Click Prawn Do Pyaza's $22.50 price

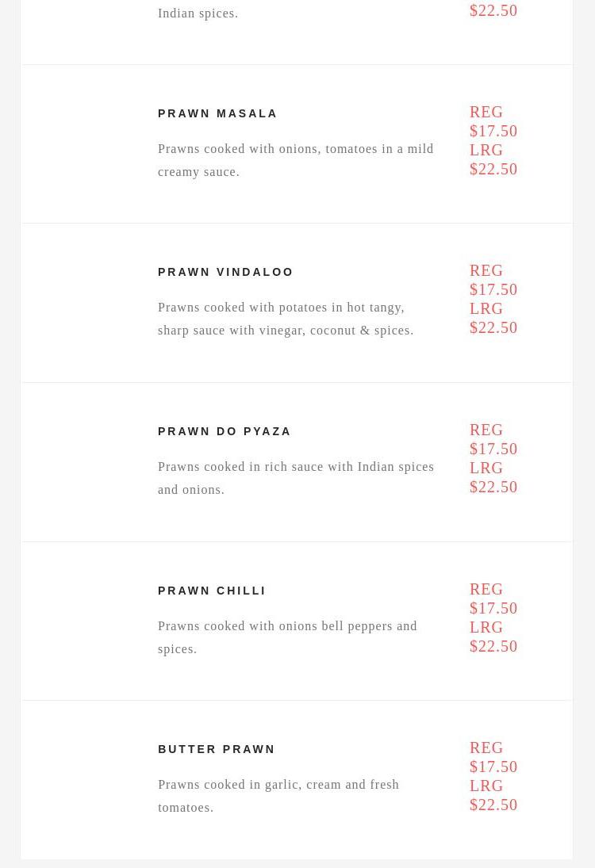(x=493, y=487)
